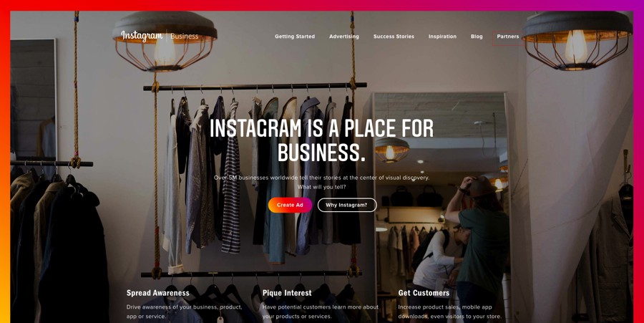Viewport: 644px width, 323px height.
Task: Select the Spread Awareness heading
Action: coord(157,293)
